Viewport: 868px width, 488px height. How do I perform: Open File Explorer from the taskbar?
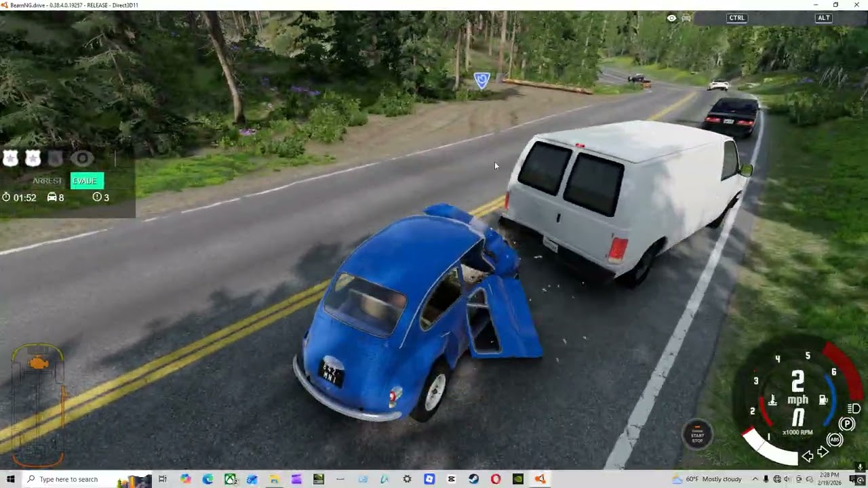[x=274, y=479]
